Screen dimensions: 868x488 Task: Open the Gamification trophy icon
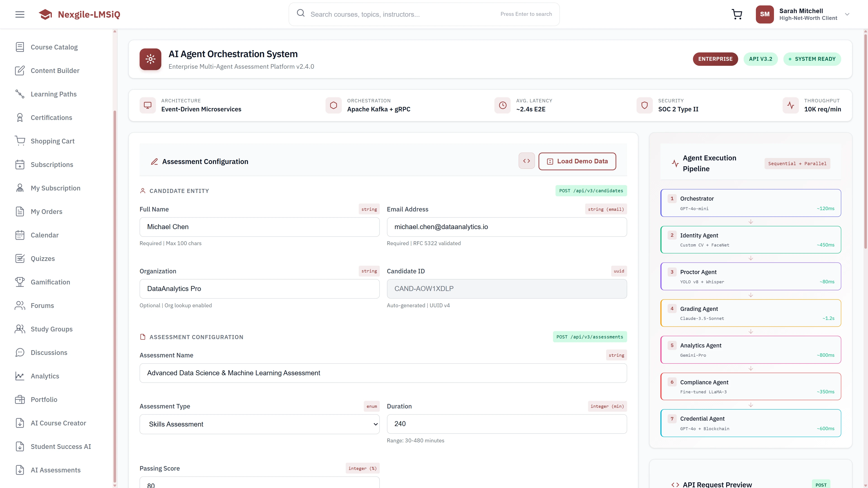pyautogui.click(x=20, y=282)
